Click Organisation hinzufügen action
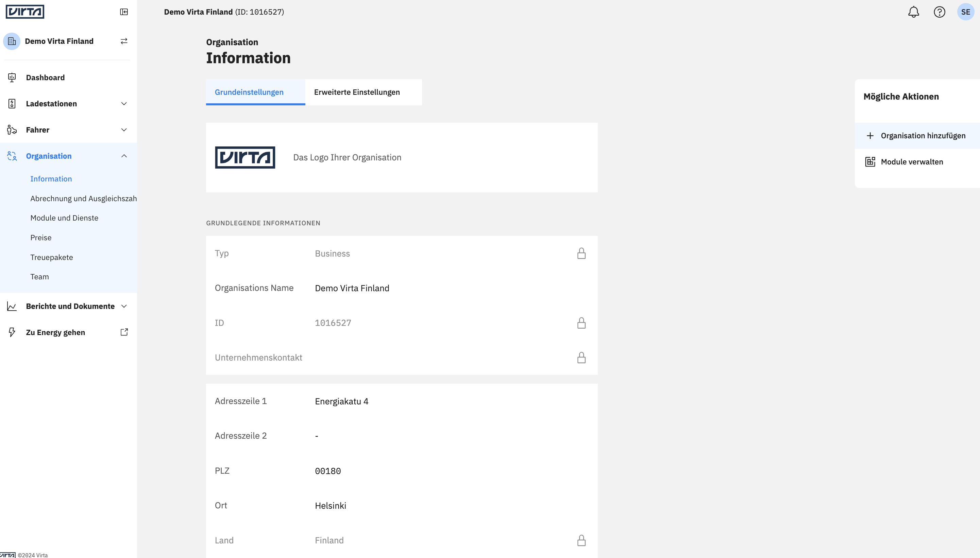 click(x=917, y=136)
